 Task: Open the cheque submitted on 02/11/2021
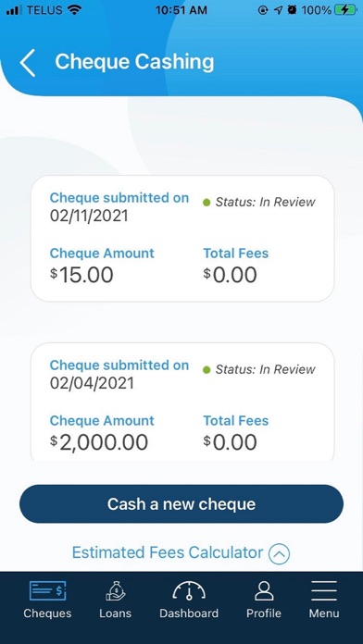182,239
